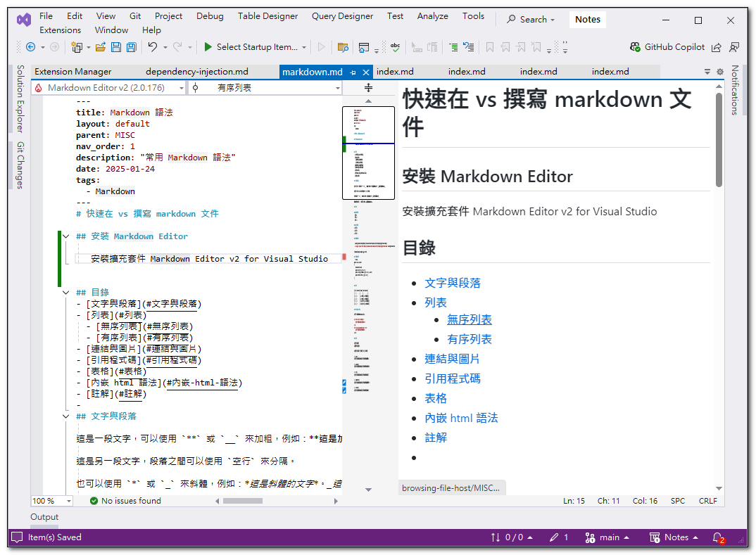
Task: Click the green Start play icon
Action: pyautogui.click(x=208, y=46)
